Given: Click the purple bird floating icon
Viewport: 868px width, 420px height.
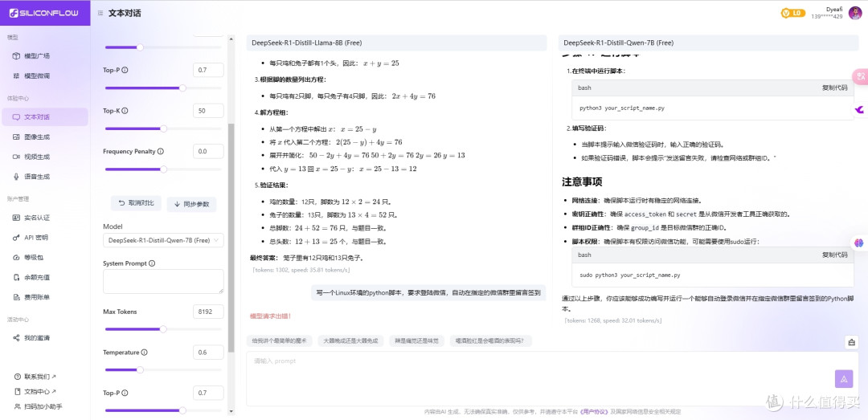Looking at the screenshot, I should click(x=860, y=110).
